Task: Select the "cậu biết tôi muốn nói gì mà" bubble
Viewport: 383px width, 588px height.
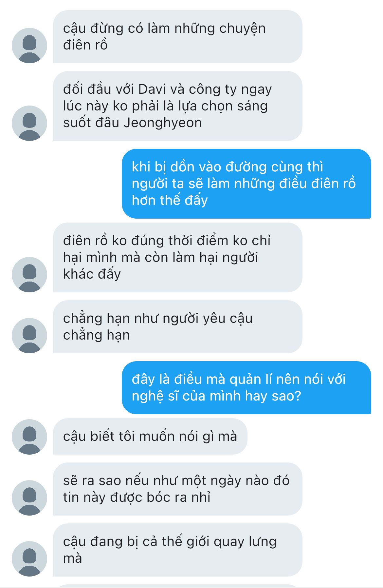Action: (150, 436)
